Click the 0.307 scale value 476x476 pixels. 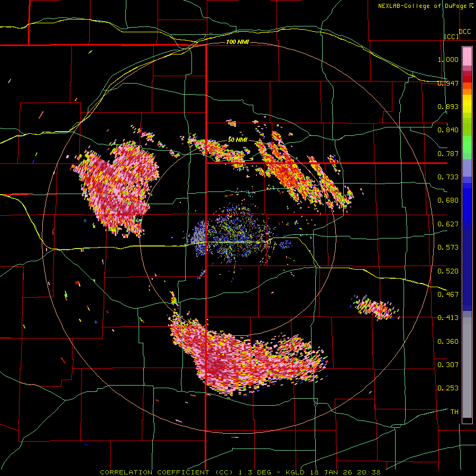click(x=448, y=365)
